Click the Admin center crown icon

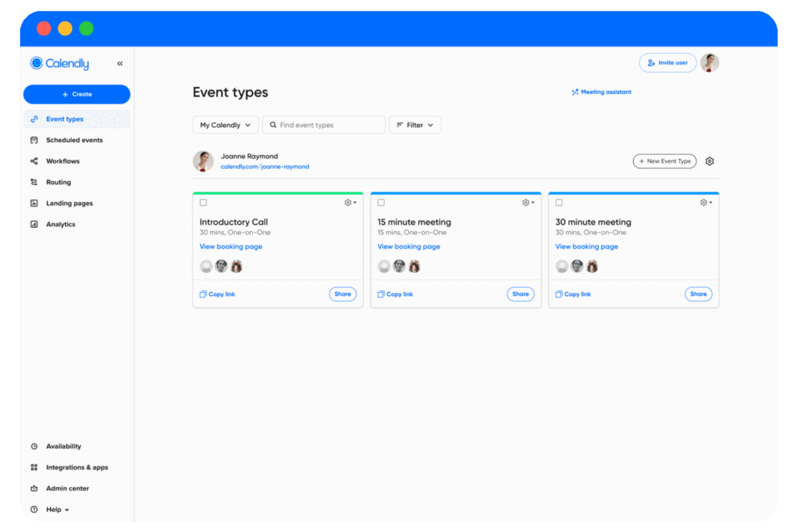(34, 488)
